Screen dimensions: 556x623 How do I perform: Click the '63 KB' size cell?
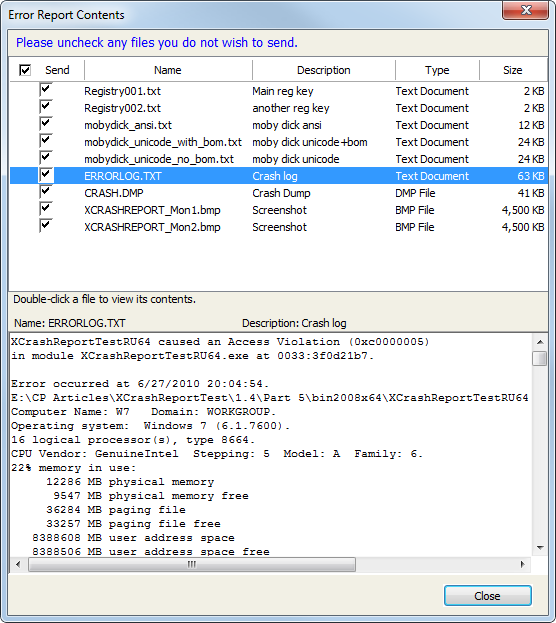click(x=531, y=176)
